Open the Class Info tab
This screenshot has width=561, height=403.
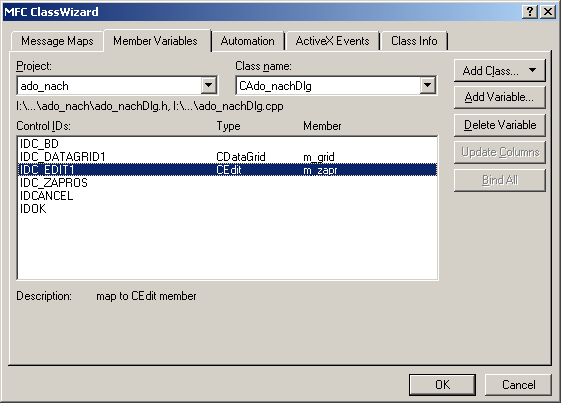[414, 41]
